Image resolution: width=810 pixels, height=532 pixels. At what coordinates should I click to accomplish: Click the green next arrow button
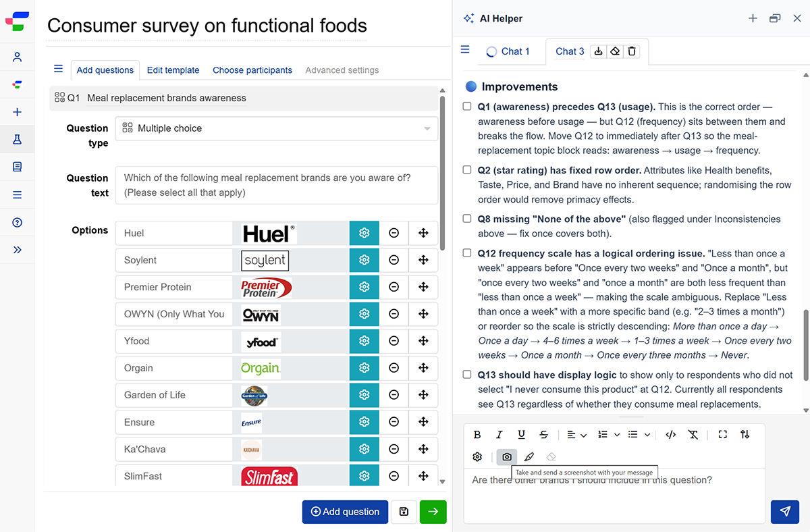coord(433,512)
